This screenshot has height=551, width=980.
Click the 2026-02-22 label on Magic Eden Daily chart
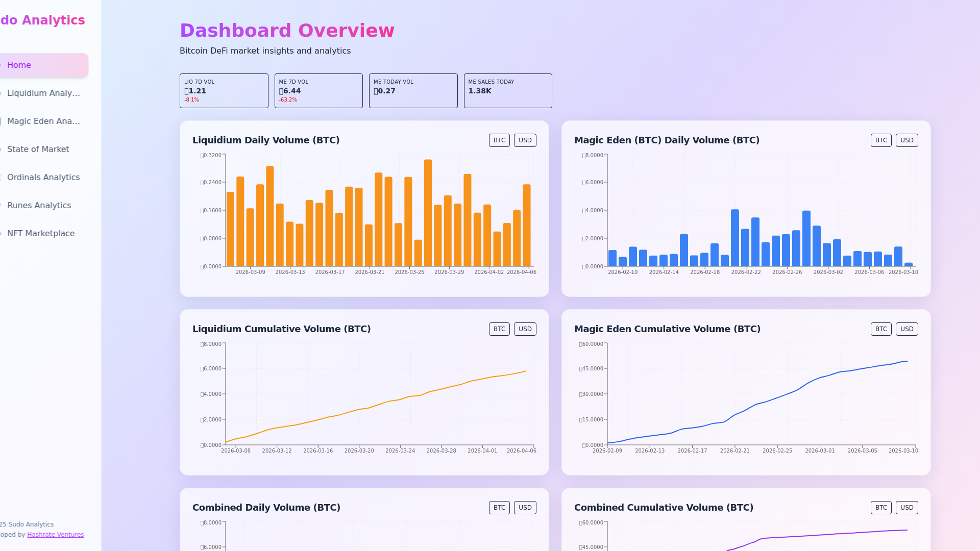click(746, 272)
